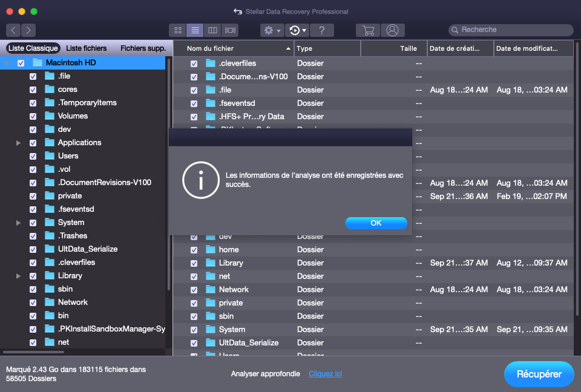Select the Liste Classique tab
The height and width of the screenshot is (392, 581).
click(33, 48)
